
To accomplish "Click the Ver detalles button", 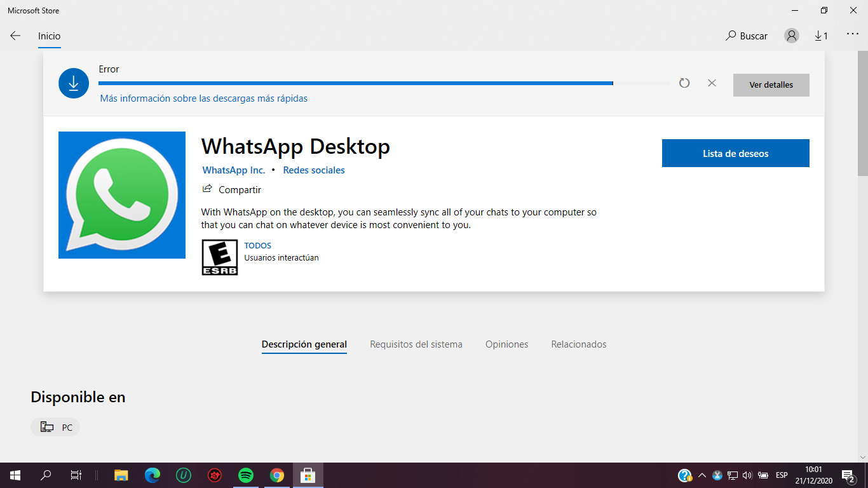I will [x=771, y=85].
